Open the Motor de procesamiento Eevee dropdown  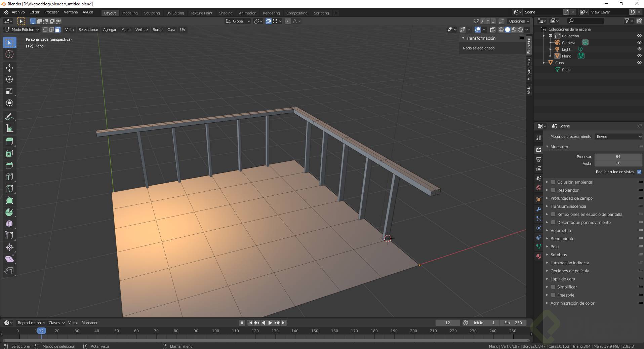[x=618, y=137]
